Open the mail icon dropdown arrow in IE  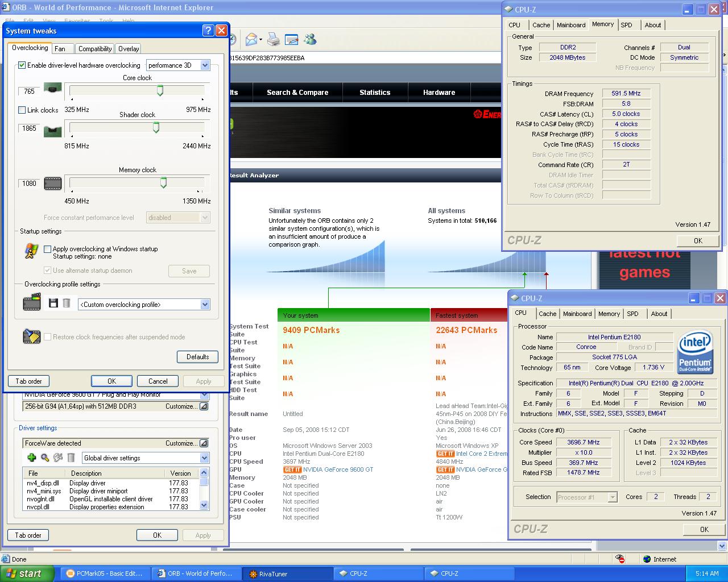tap(260, 40)
